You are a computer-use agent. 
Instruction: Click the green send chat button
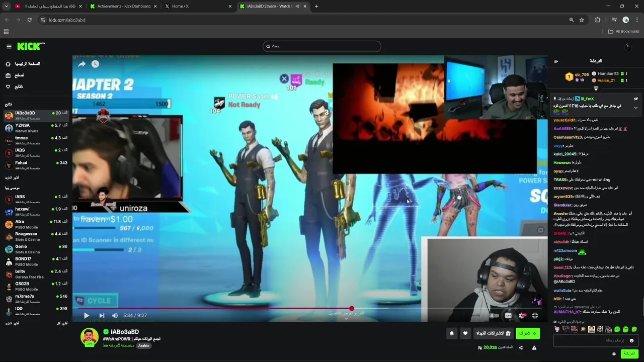click(x=629, y=353)
